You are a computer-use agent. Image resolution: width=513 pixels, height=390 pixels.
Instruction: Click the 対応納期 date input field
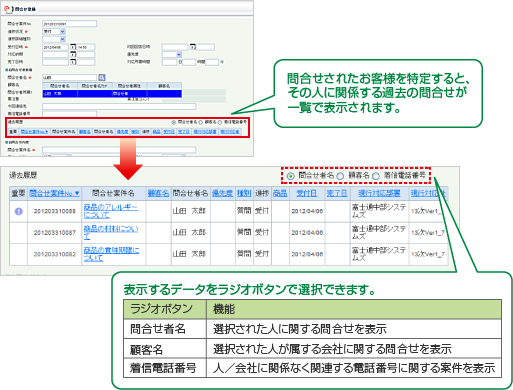[55, 54]
